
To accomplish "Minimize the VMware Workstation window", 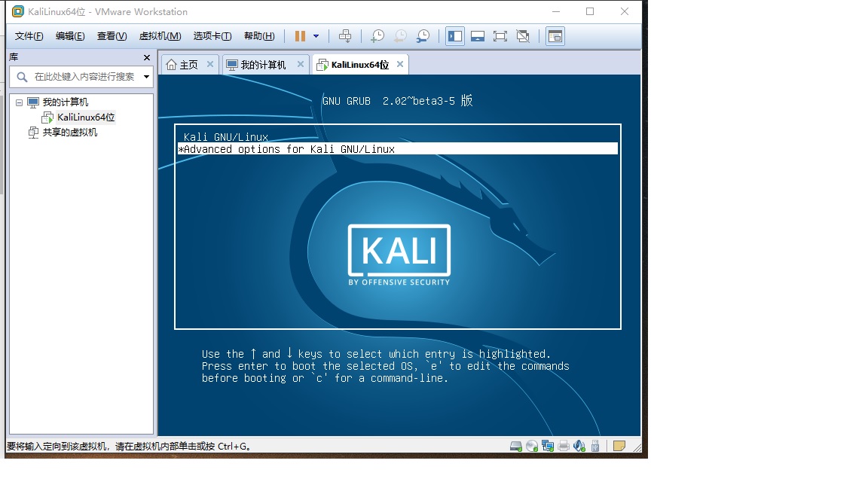I will click(x=556, y=11).
